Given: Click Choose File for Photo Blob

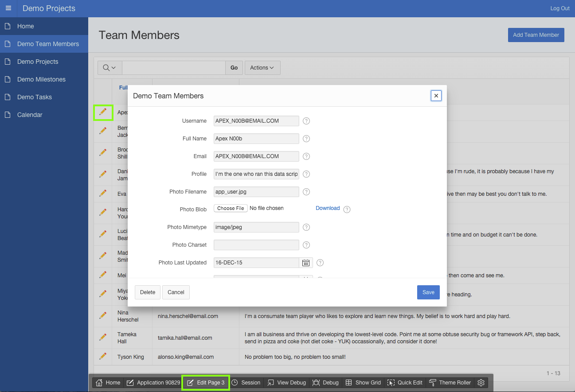Looking at the screenshot, I should click(231, 208).
